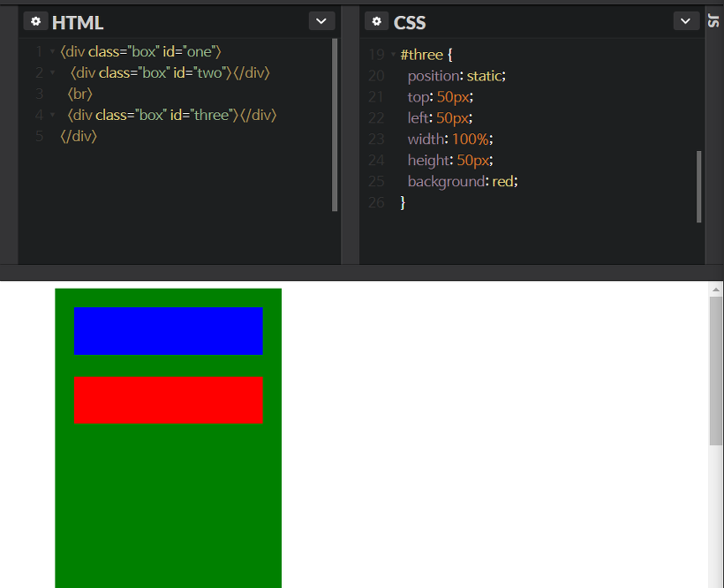Collapse the #three rule fold arrow on line 19
The width and height of the screenshot is (724, 588).
pos(394,55)
